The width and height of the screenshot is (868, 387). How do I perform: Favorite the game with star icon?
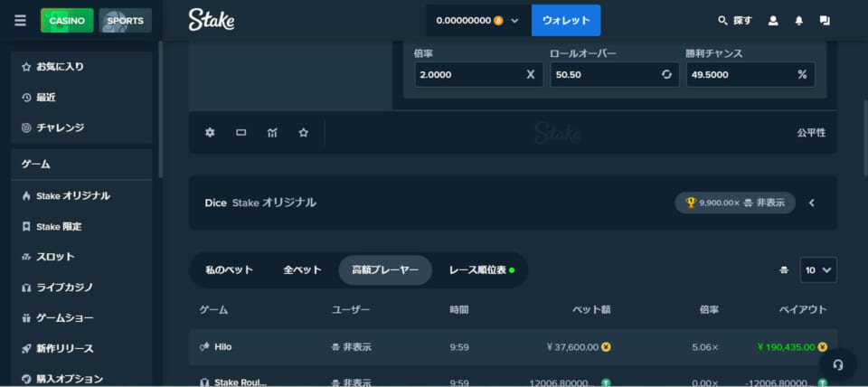click(x=304, y=133)
